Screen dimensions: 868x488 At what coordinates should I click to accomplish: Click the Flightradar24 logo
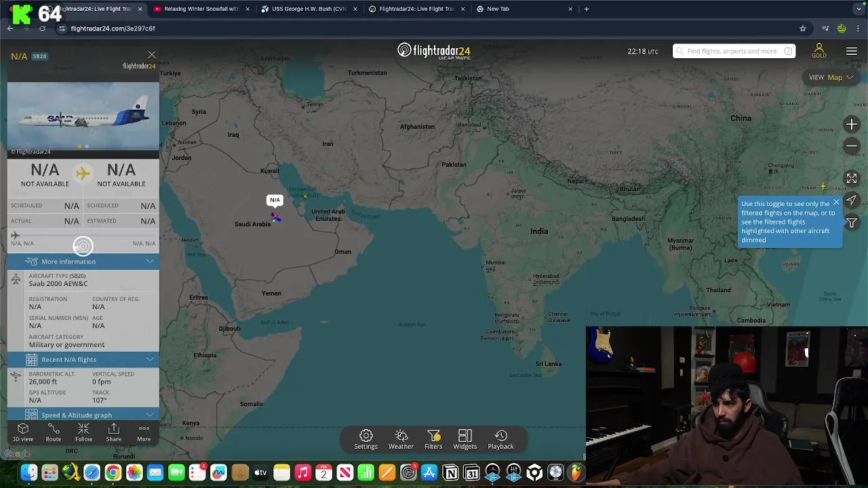click(x=434, y=51)
